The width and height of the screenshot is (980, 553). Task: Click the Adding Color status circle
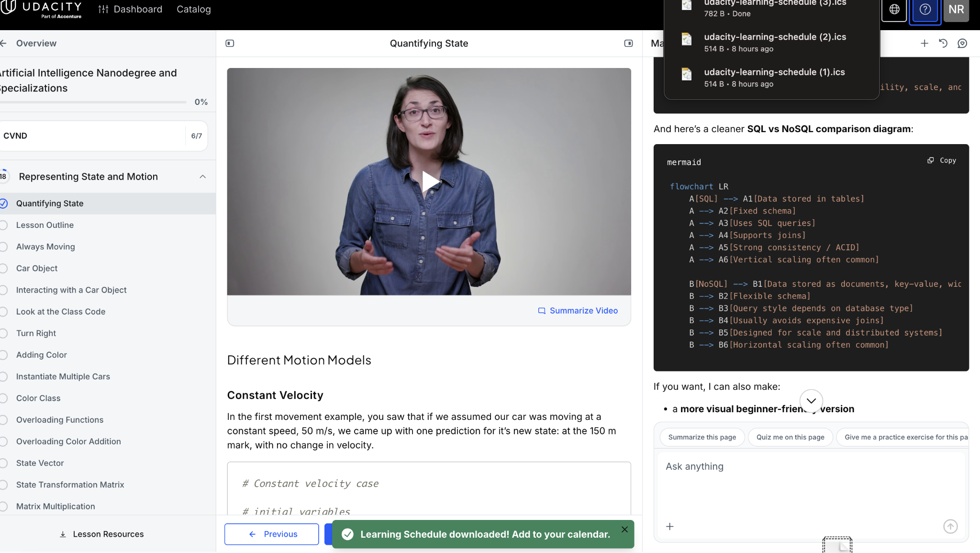coord(3,355)
